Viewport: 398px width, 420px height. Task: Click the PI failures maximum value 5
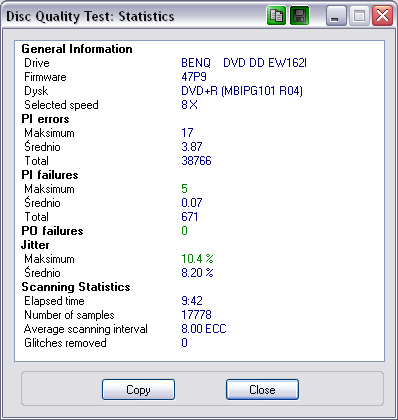point(184,189)
